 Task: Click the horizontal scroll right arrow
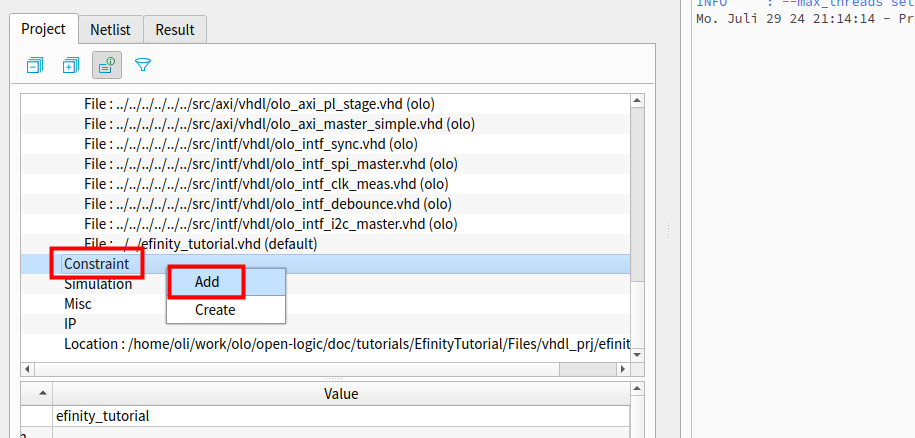click(623, 369)
